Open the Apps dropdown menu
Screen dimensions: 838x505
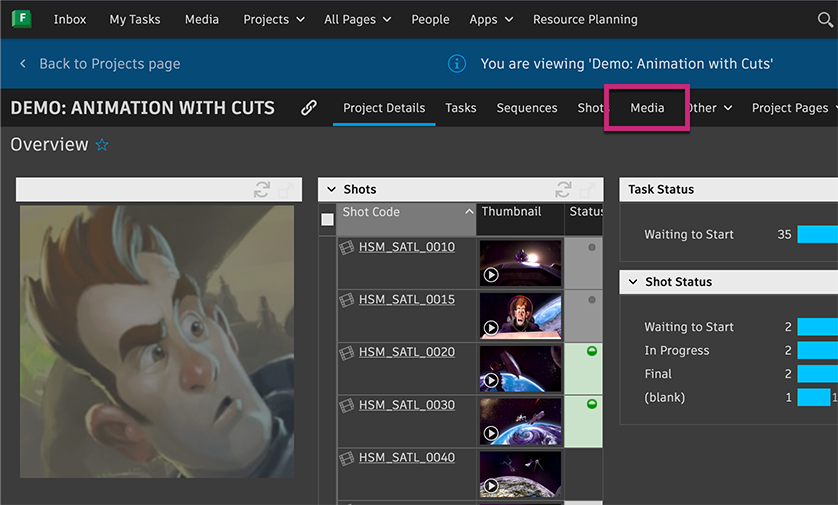coord(491,20)
